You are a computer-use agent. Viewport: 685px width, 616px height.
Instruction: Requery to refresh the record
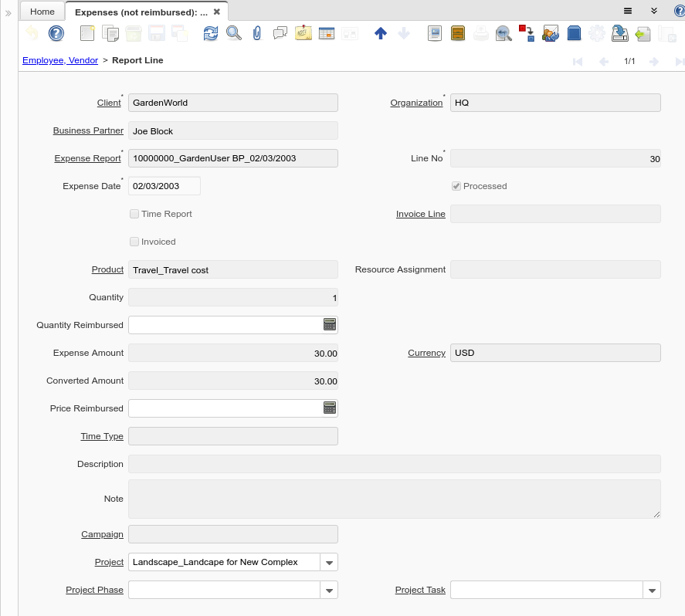[x=210, y=33]
